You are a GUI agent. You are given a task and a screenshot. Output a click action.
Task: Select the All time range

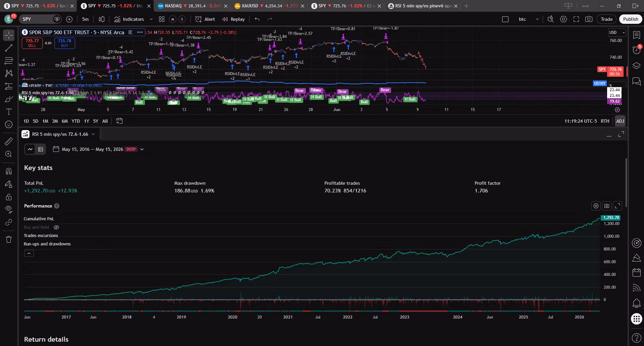coord(105,121)
